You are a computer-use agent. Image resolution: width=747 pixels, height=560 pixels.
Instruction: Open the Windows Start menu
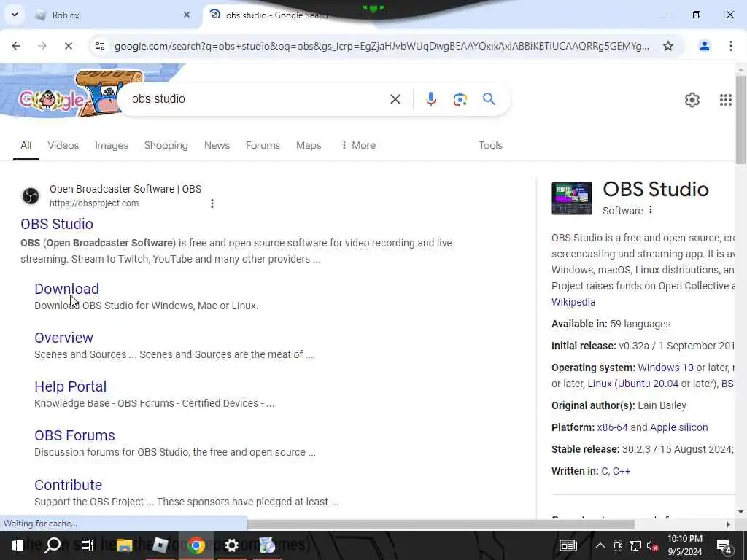[x=18, y=545]
